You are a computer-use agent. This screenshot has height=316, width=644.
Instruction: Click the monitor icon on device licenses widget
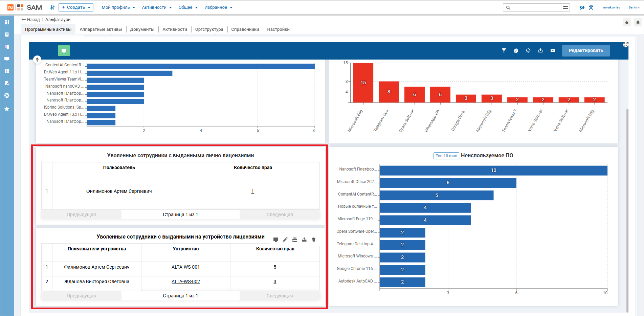pos(276,240)
